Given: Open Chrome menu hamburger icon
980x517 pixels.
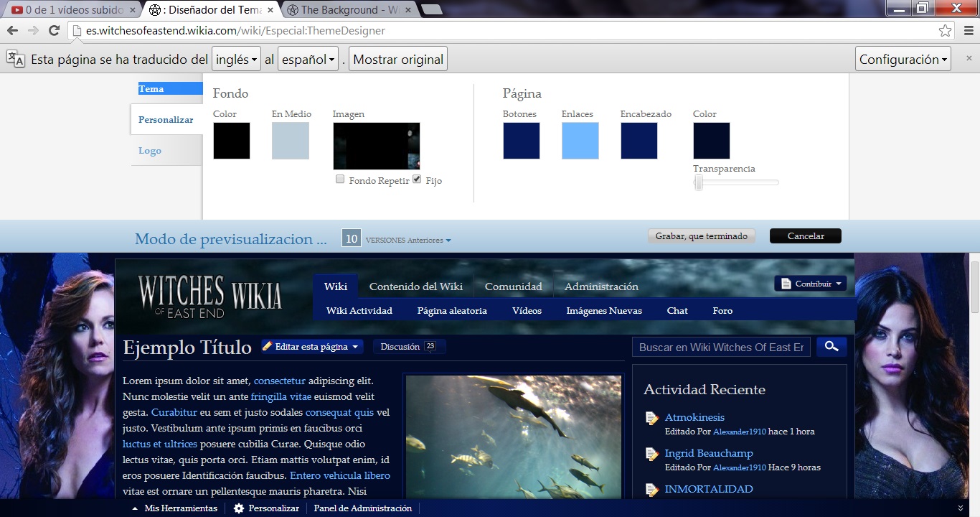Looking at the screenshot, I should 968,31.
